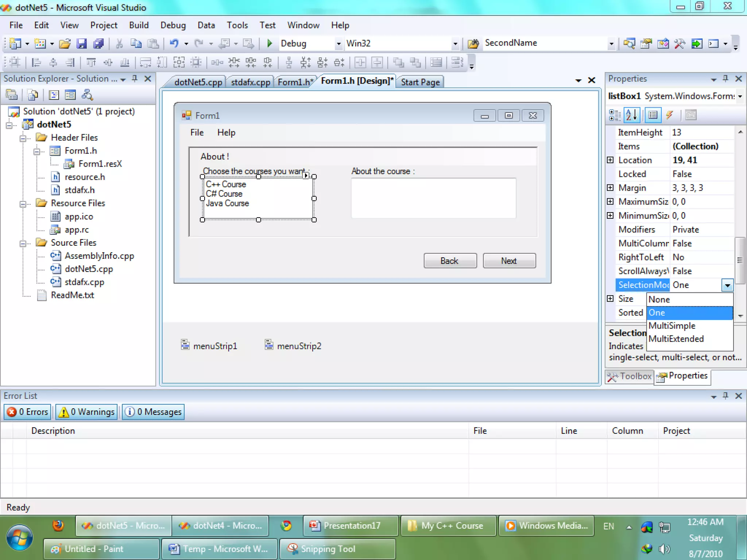Click the Cut scissors toolbar icon

point(119,44)
